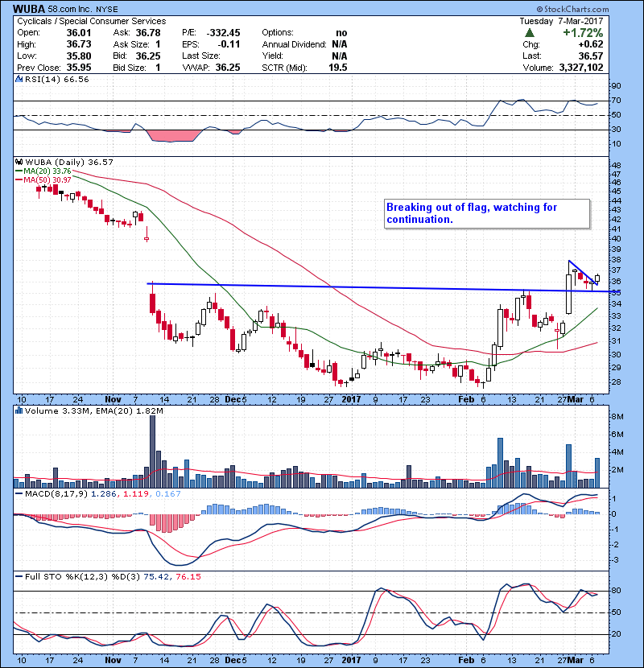Screen dimensions: 644x668
Task: Click the blue descending flag trendline
Action: tap(583, 271)
